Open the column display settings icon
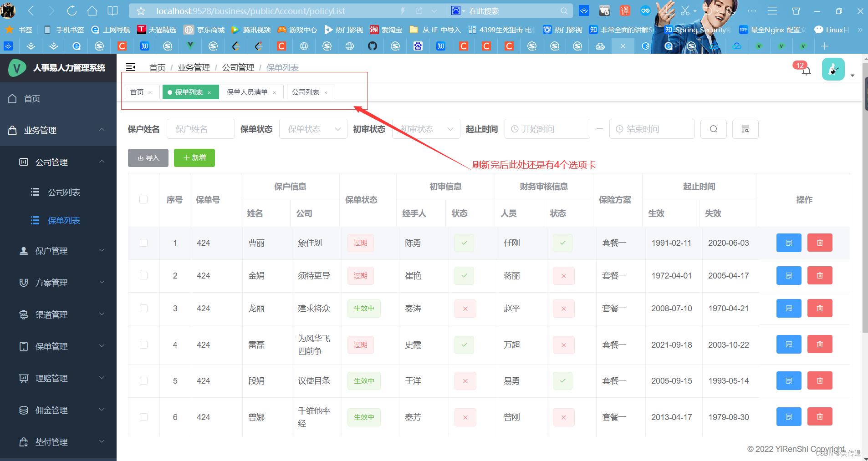This screenshot has height=461, width=868. [x=745, y=129]
